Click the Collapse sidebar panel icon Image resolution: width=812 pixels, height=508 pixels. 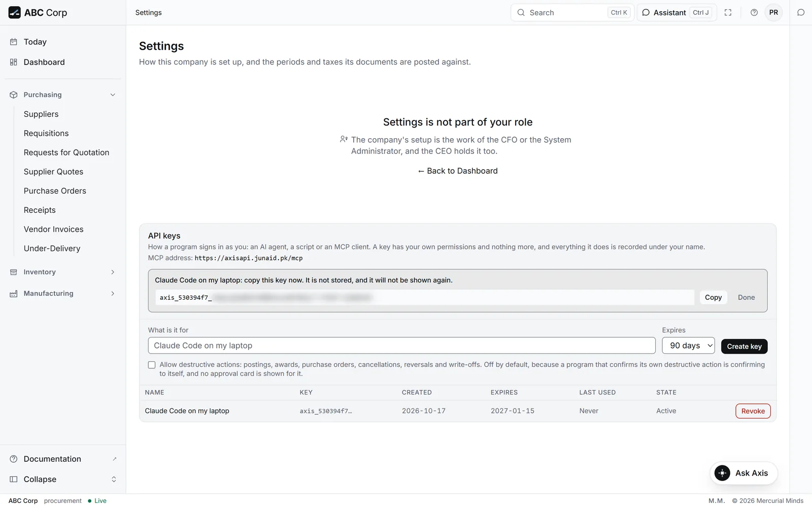coord(14,479)
